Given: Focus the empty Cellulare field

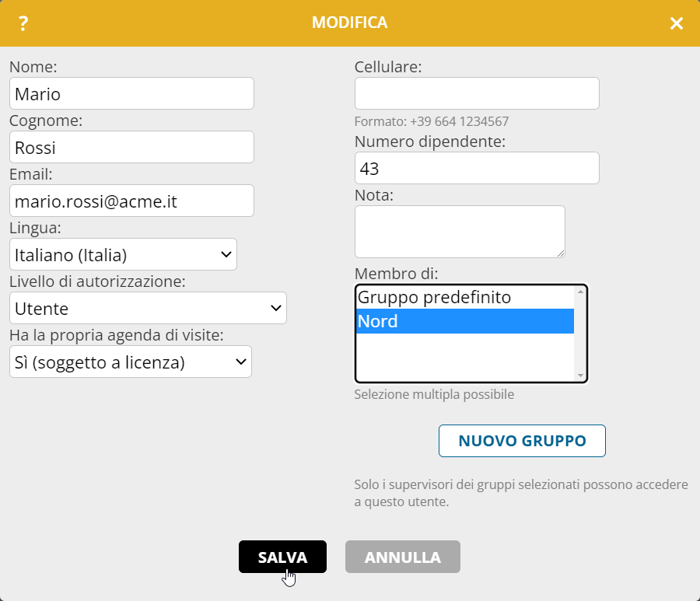Looking at the screenshot, I should 477,93.
